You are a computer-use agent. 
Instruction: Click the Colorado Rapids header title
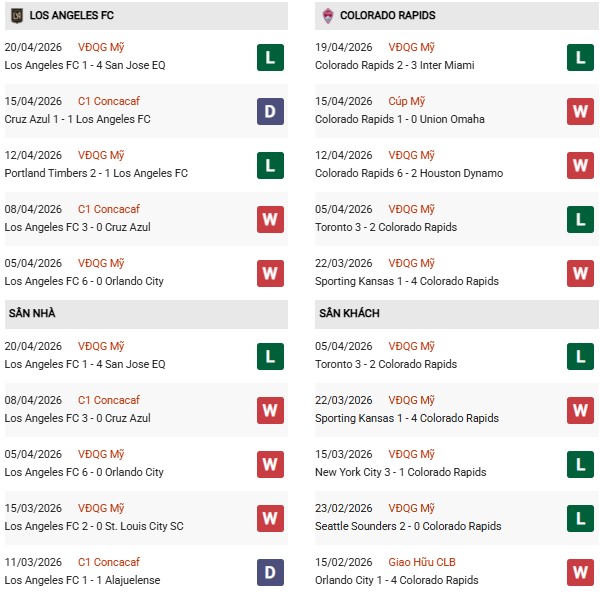(387, 16)
